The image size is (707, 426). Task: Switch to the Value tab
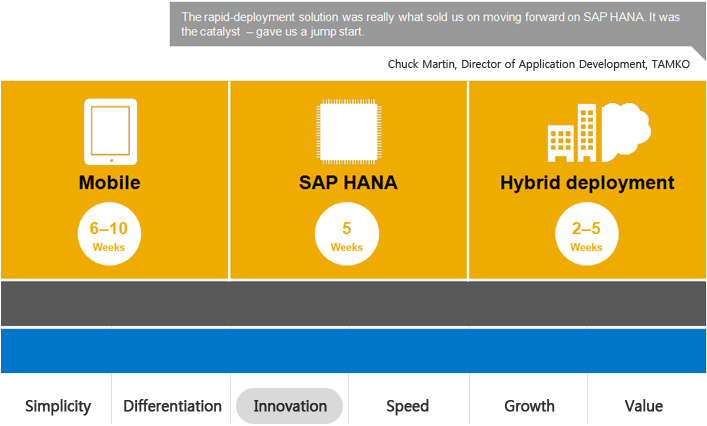point(643,406)
